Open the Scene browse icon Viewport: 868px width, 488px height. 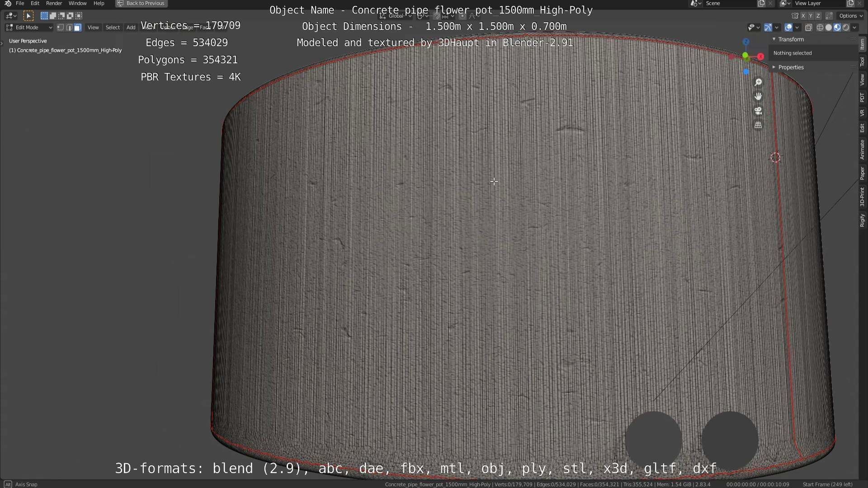[695, 3]
